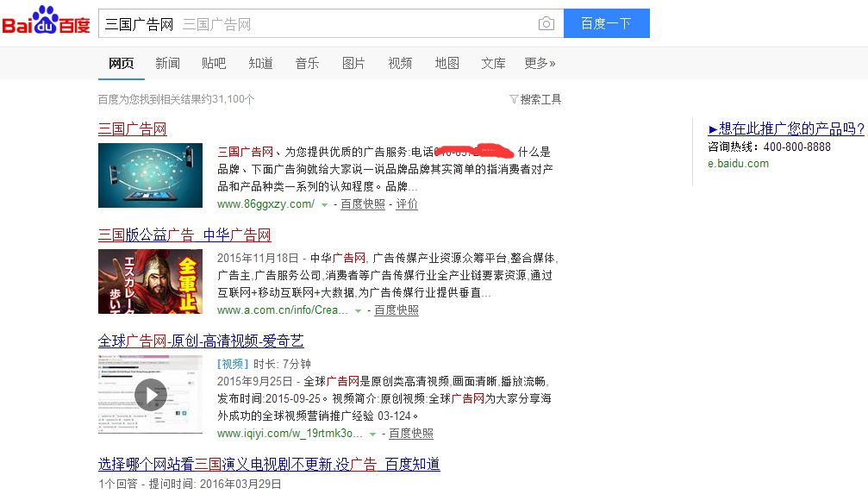868x494 pixels.
Task: Select the 网页 tab
Action: 122,63
